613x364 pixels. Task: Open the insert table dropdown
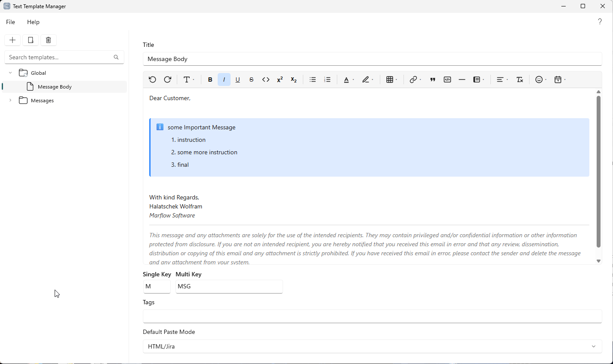coord(392,80)
